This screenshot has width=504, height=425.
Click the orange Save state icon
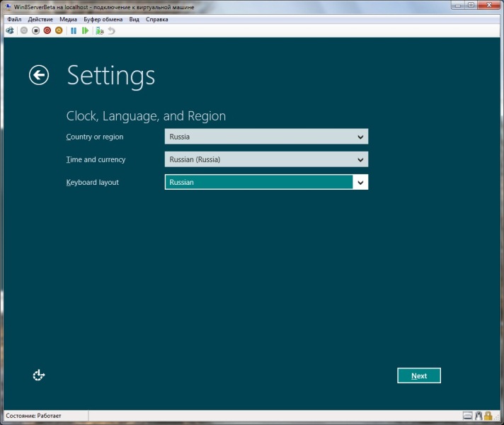[x=59, y=31]
